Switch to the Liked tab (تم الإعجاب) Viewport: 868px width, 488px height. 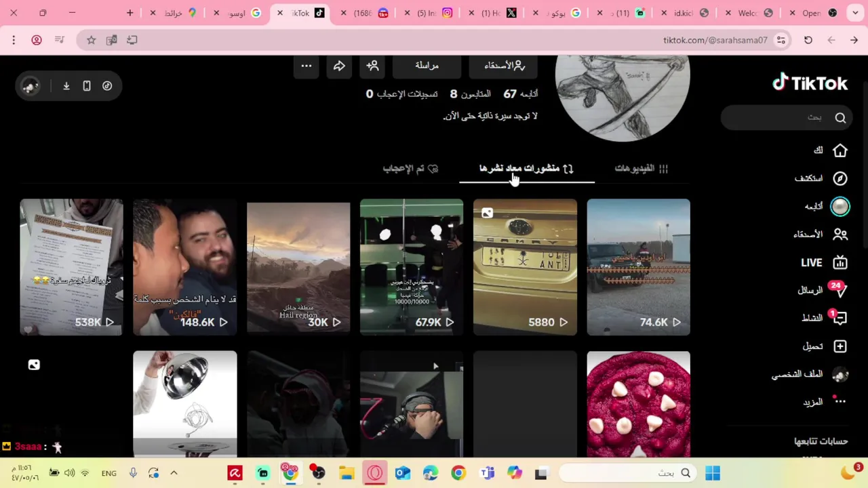pos(410,169)
